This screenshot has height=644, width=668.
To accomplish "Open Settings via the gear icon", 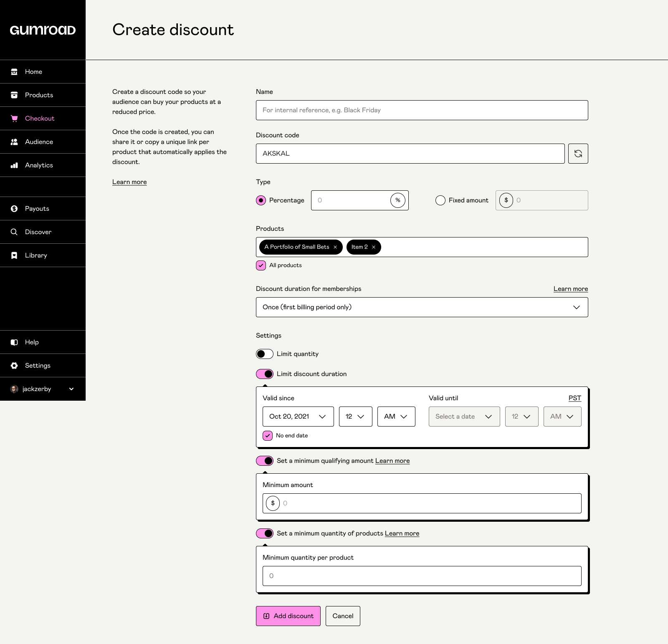I will 14,365.
